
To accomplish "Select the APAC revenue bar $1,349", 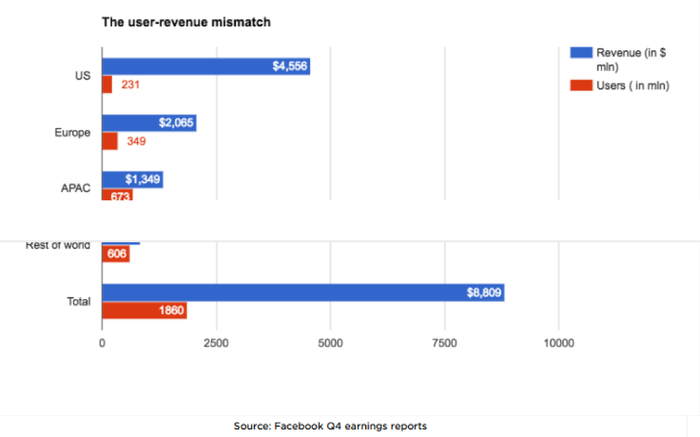I will point(133,179).
